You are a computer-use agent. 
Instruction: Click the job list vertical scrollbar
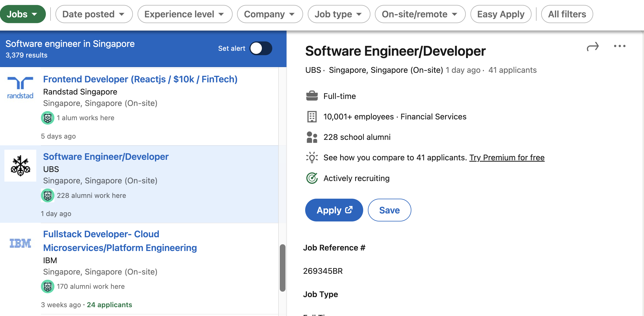coord(283,268)
